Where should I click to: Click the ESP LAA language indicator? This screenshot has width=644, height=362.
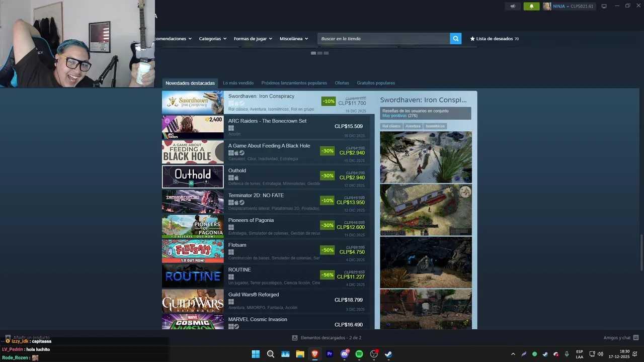tap(580, 354)
